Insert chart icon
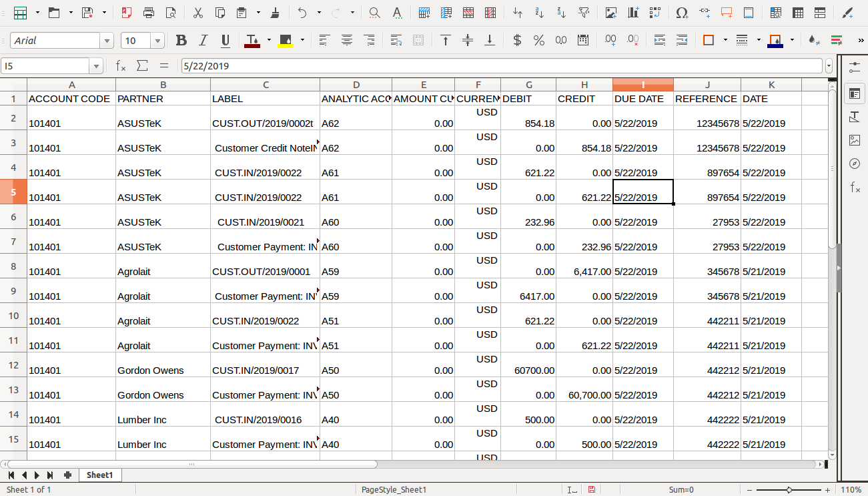 point(633,13)
